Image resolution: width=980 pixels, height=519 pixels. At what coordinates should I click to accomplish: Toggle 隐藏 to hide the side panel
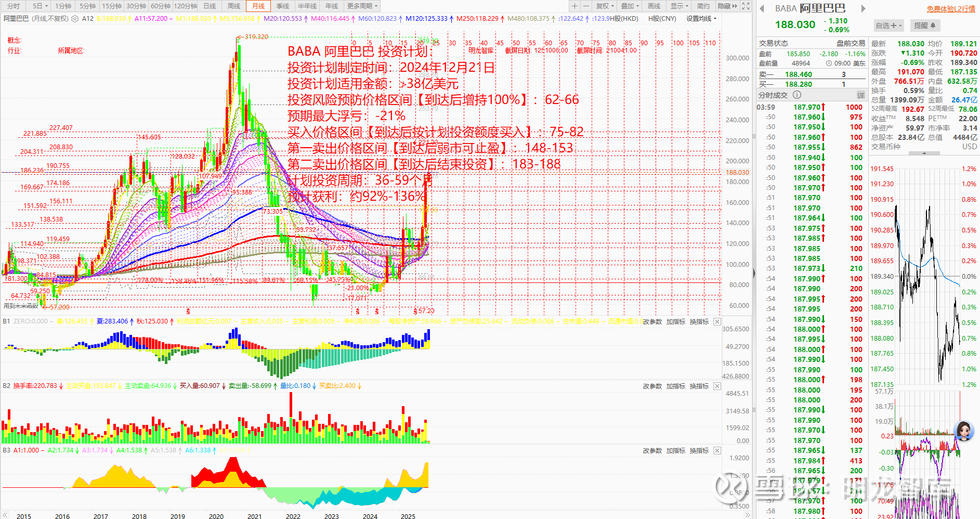click(x=727, y=6)
